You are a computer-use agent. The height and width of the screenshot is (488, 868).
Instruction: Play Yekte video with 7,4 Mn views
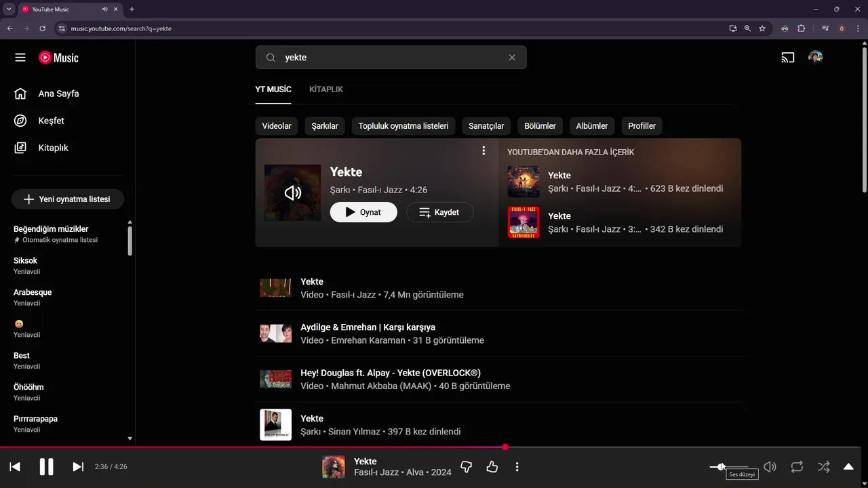(x=498, y=288)
